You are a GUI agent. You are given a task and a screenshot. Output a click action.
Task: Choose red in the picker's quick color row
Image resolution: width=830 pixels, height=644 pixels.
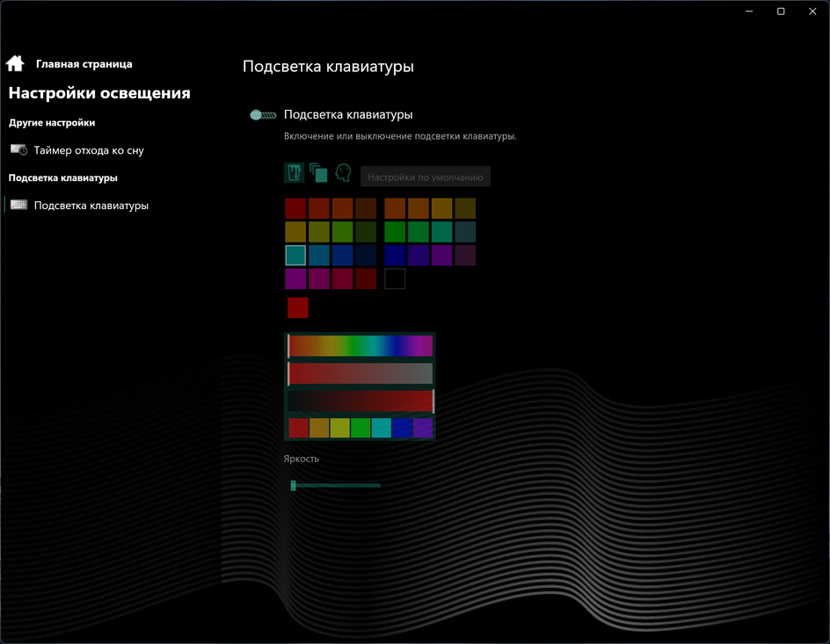point(299,428)
